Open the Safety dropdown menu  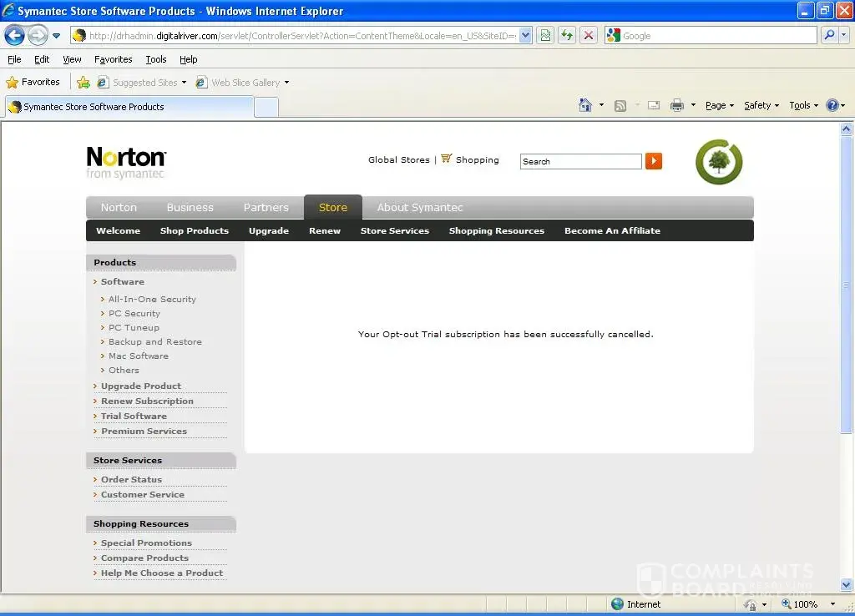(x=761, y=105)
